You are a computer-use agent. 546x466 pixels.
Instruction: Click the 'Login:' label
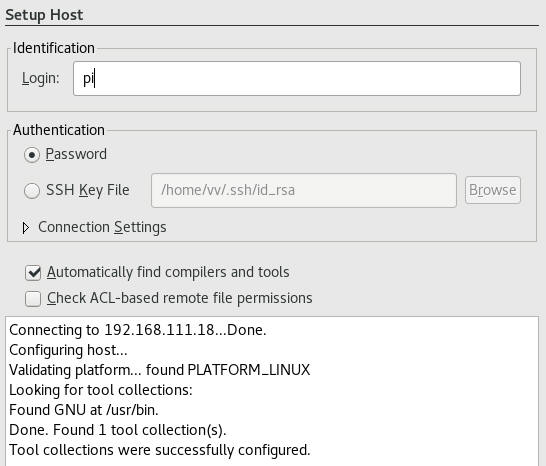40,78
